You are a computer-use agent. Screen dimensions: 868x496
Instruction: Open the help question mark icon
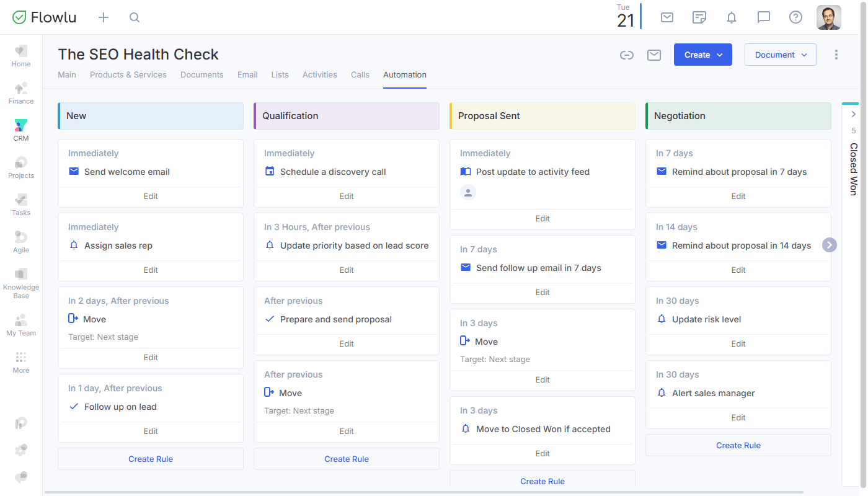(x=795, y=17)
